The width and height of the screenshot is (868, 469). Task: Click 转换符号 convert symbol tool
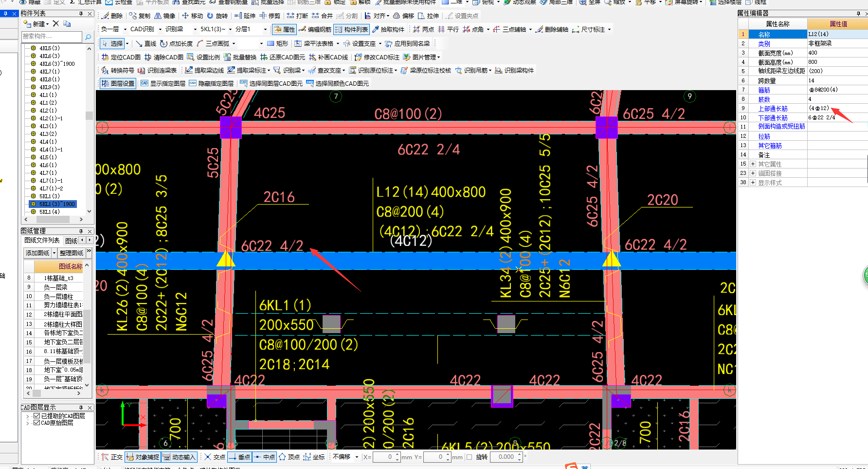118,70
